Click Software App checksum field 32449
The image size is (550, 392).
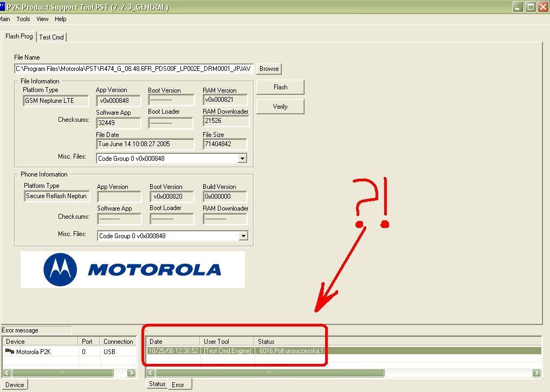118,123
